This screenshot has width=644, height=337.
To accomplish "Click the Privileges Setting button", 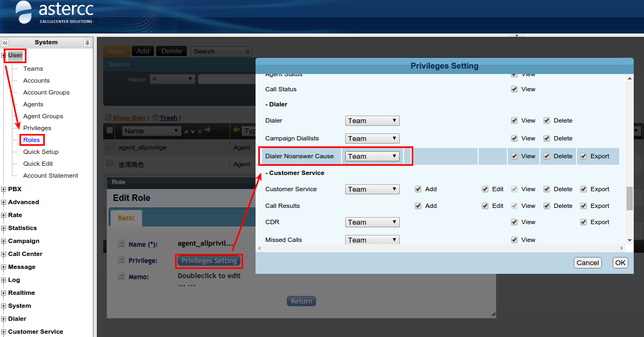I will [x=209, y=261].
